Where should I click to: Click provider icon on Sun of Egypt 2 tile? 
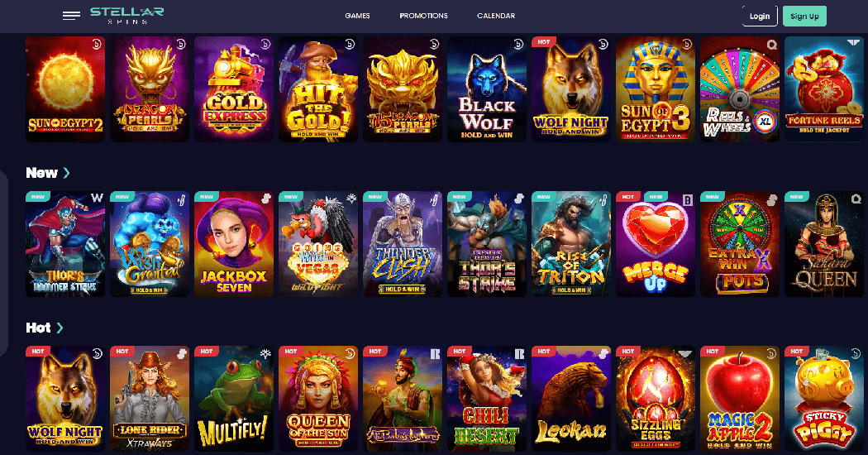pos(97,44)
